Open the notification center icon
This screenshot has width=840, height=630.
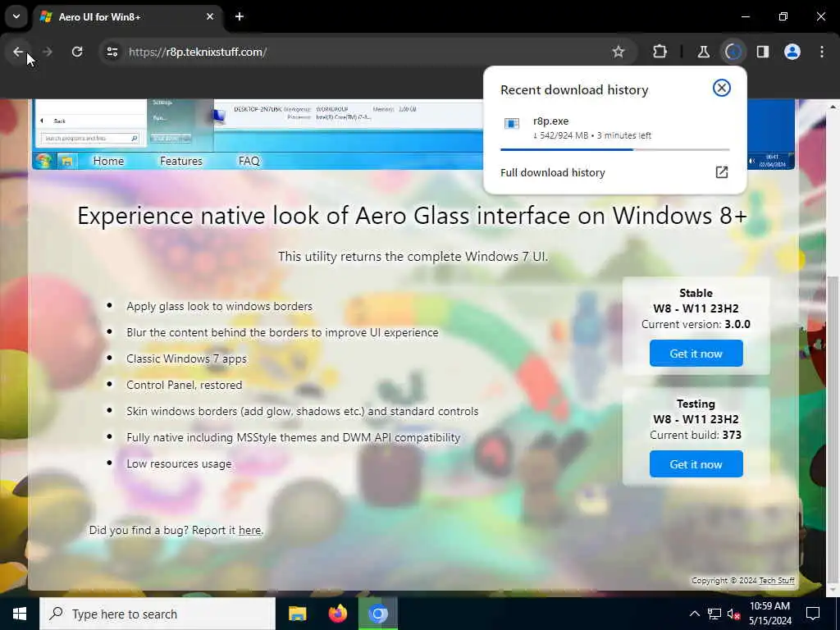813,614
